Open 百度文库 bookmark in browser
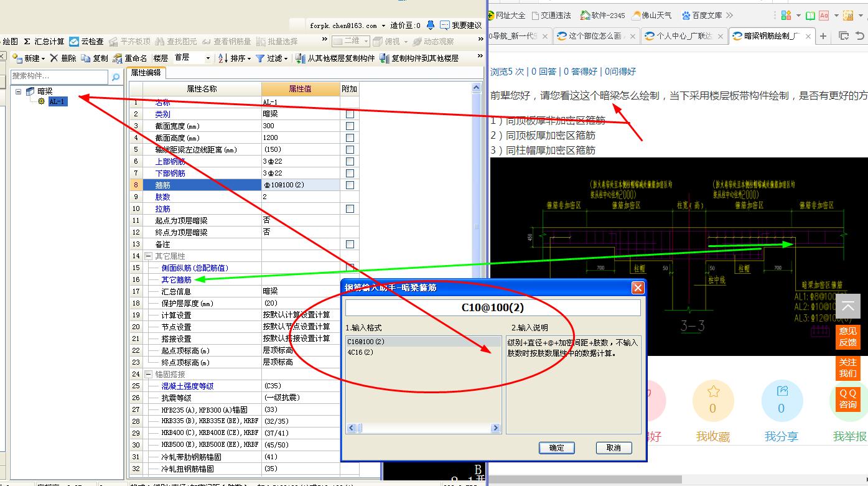This screenshot has width=868, height=486. [x=702, y=15]
